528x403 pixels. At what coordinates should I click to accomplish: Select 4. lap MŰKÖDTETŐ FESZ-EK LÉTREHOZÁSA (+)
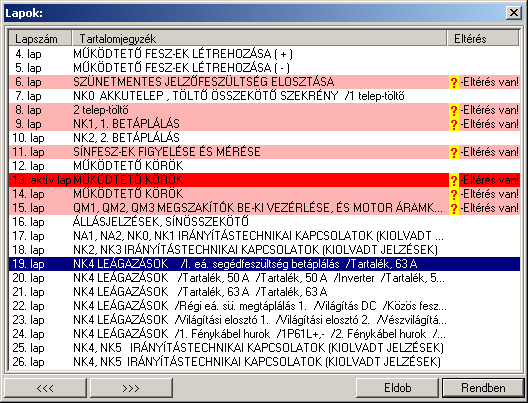click(x=264, y=54)
